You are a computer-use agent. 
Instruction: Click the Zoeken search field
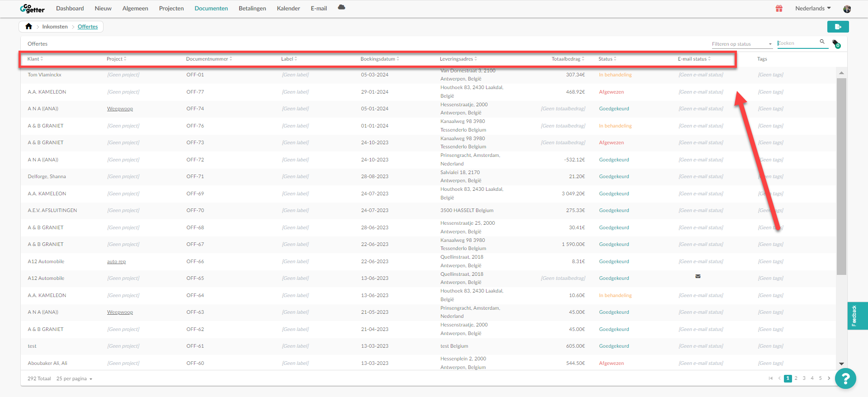[x=798, y=43]
